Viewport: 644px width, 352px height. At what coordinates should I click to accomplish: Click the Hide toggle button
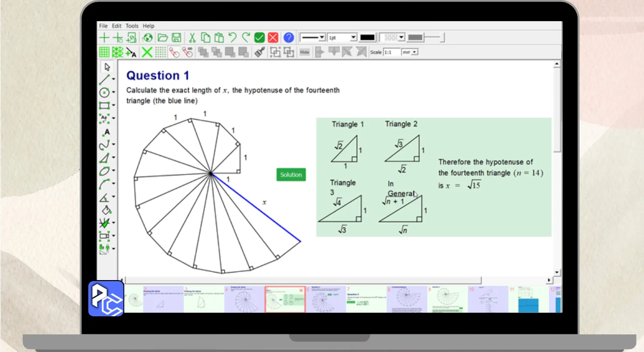[x=304, y=52]
